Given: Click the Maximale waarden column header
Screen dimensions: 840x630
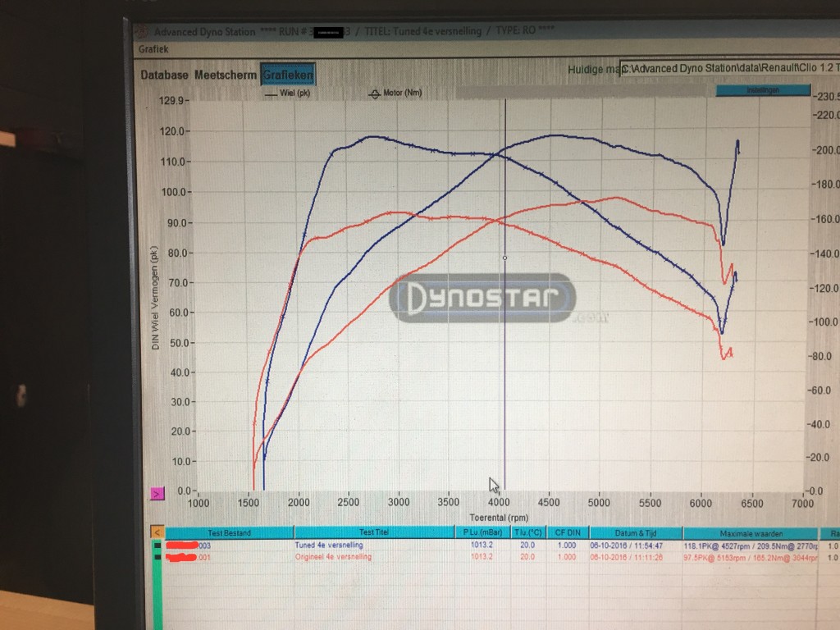Looking at the screenshot, I should point(750,532).
